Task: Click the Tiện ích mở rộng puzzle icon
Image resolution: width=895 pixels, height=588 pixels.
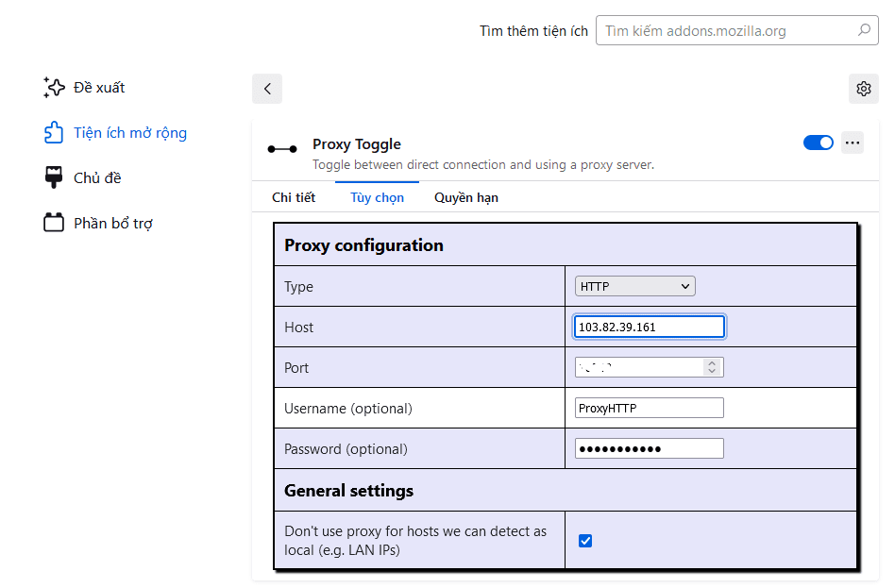Action: 54,132
